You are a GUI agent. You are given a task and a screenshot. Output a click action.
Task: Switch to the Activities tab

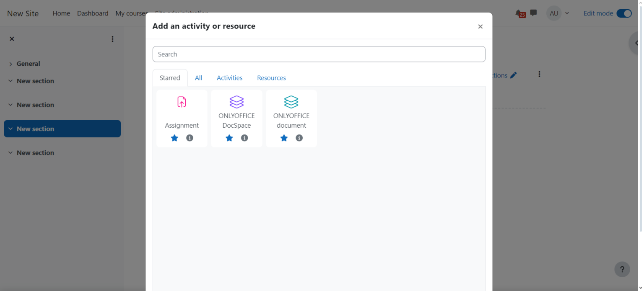click(x=229, y=78)
